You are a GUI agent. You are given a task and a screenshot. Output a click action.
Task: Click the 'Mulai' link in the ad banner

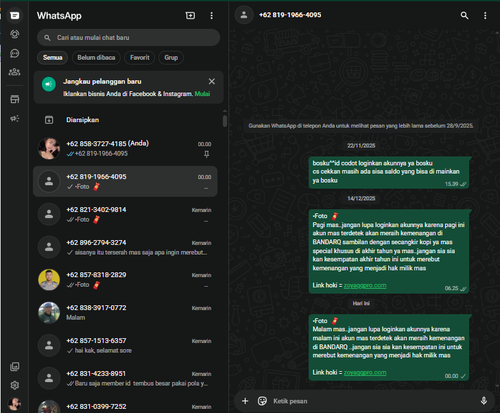(x=202, y=94)
